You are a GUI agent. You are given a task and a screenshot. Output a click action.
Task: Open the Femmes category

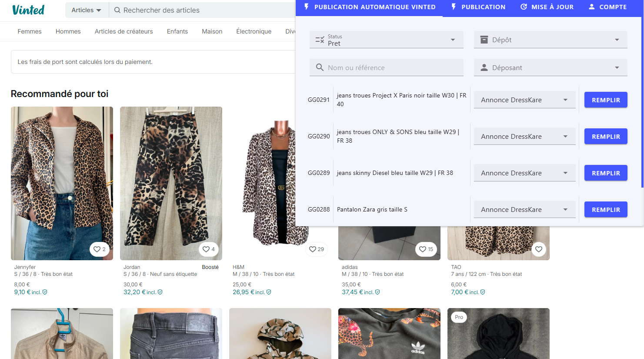(30, 31)
